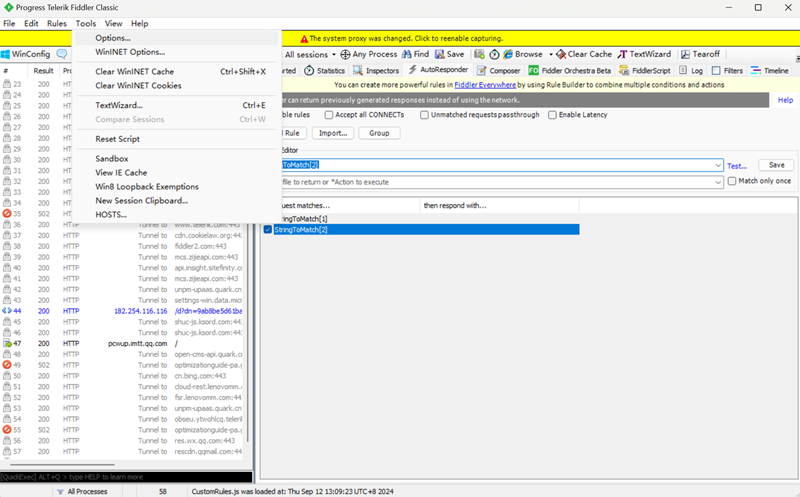
Task: Click the Find binoculars icon
Action: 407,54
